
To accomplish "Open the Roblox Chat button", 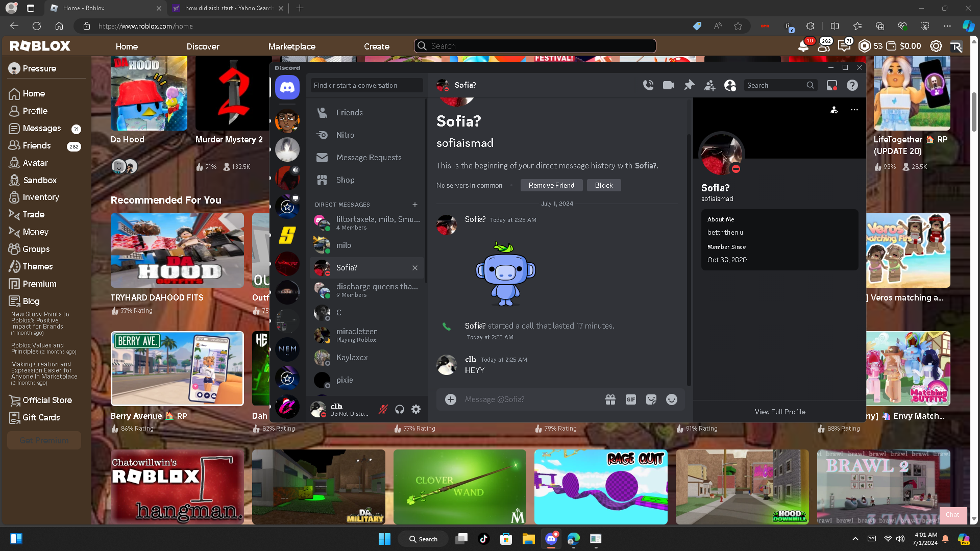I will click(x=952, y=515).
